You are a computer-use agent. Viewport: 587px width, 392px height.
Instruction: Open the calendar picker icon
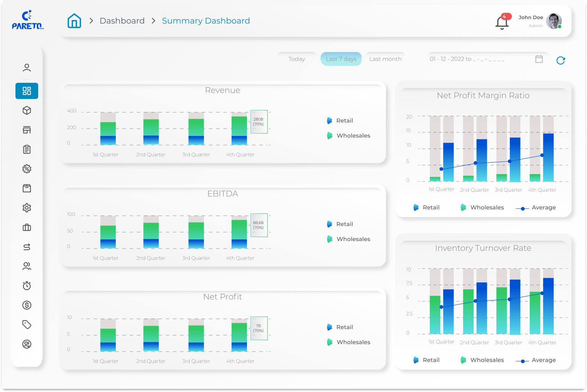pos(539,59)
